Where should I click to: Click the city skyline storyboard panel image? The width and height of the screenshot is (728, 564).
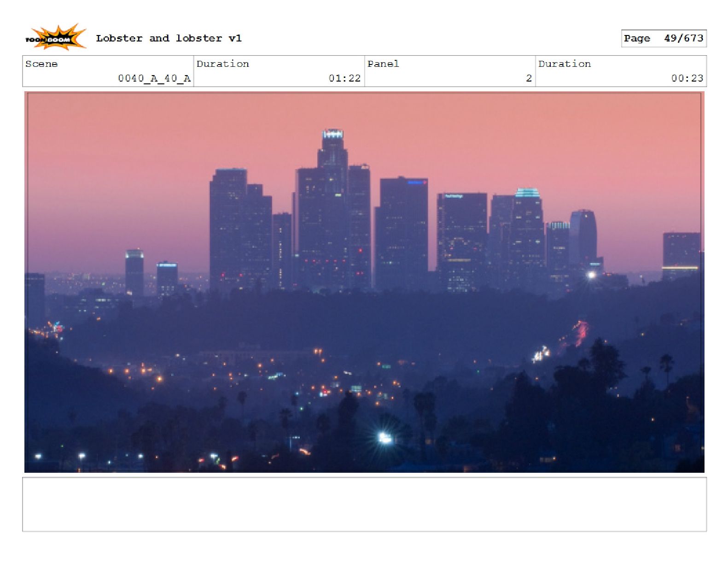[x=364, y=282]
